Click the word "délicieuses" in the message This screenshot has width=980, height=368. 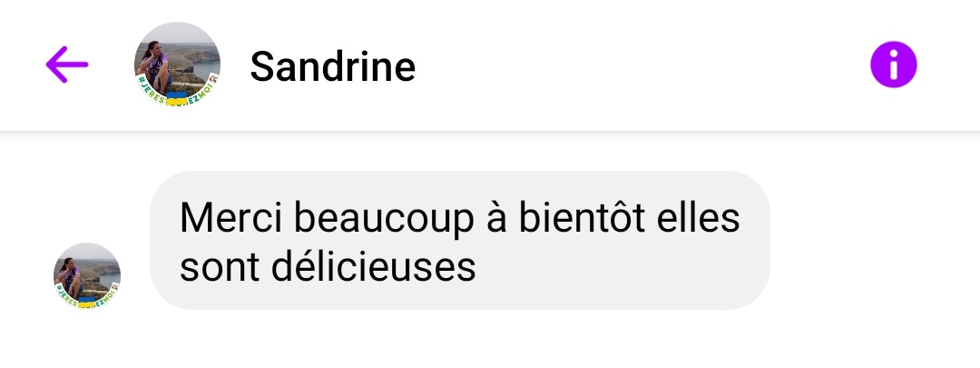click(x=373, y=266)
